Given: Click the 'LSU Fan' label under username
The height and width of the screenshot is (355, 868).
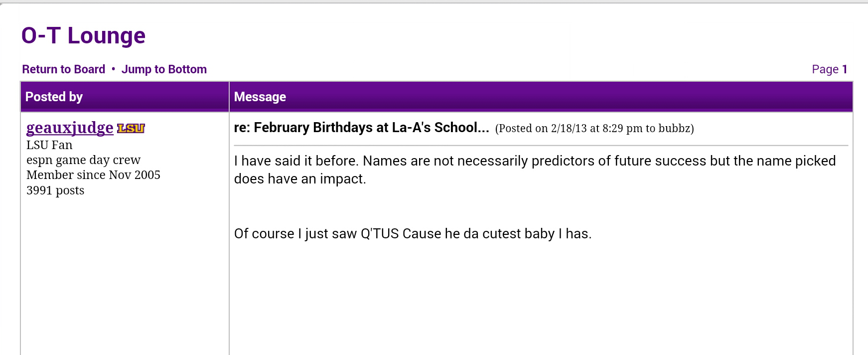Looking at the screenshot, I should pos(49,145).
